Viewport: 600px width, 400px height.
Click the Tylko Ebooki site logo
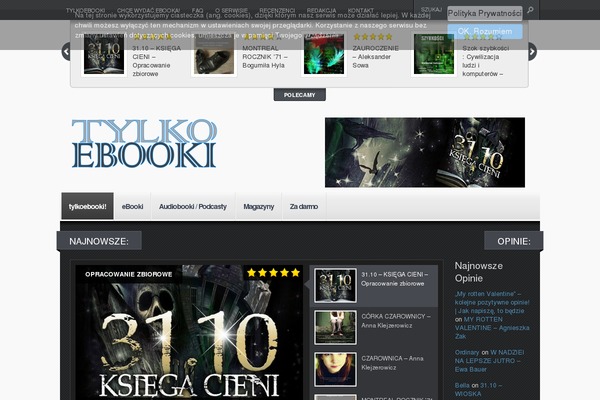pos(144,143)
